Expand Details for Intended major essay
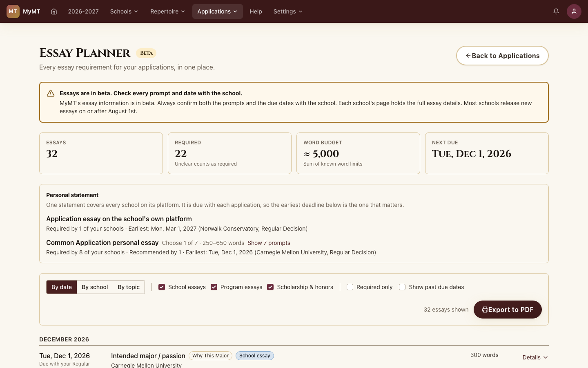This screenshot has height=368, width=588. tap(535, 357)
